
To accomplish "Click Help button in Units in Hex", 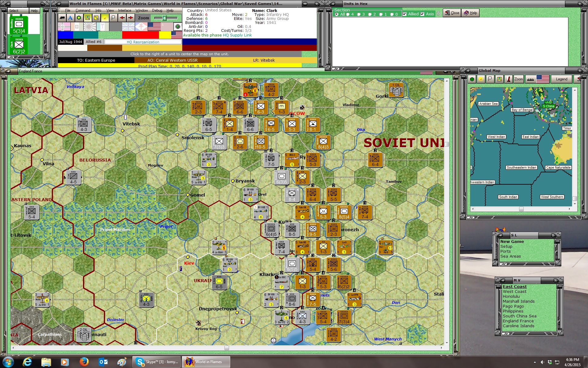I will 470,13.
